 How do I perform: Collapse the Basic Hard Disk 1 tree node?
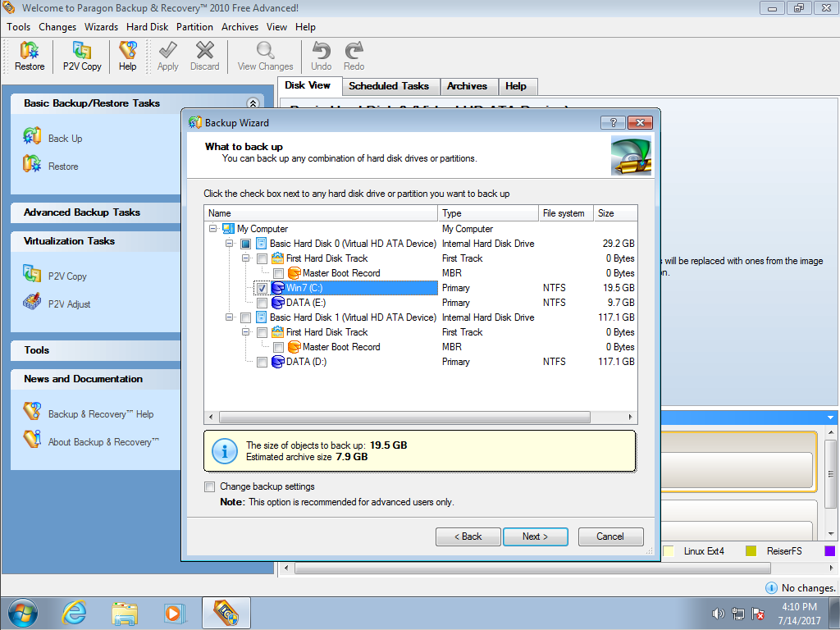230,317
